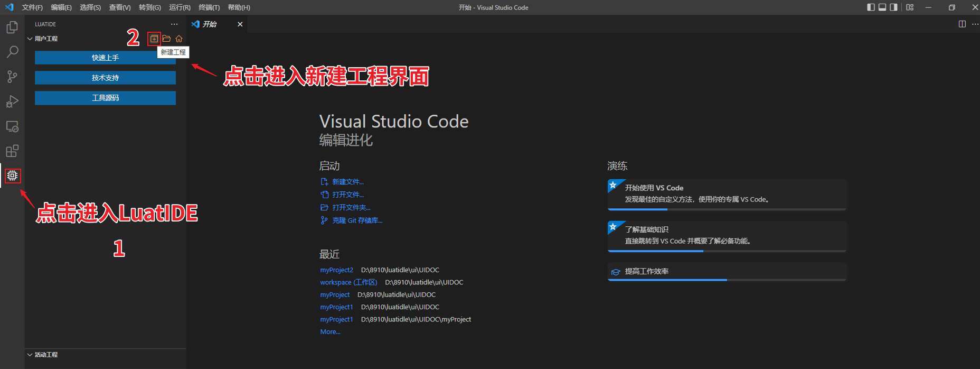Click progress bar under 开始使用 VS Code

click(727, 209)
